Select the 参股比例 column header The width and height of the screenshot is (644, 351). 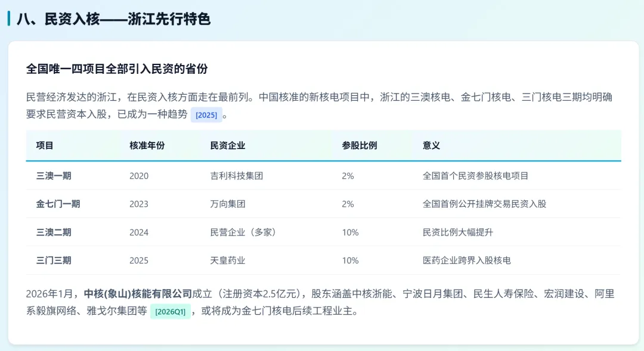[360, 145]
